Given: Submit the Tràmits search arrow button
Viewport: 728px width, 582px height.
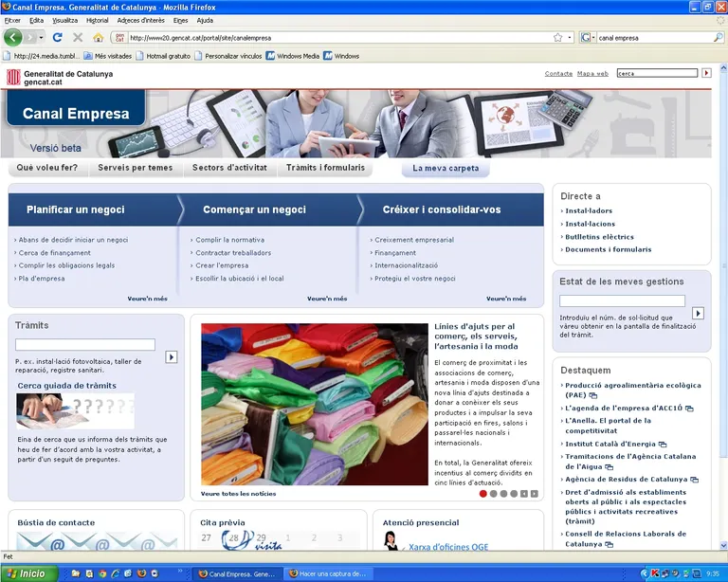Looking at the screenshot, I should [x=172, y=357].
